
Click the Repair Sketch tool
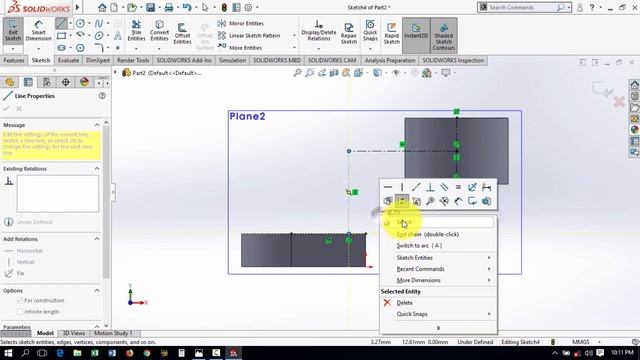(x=349, y=33)
